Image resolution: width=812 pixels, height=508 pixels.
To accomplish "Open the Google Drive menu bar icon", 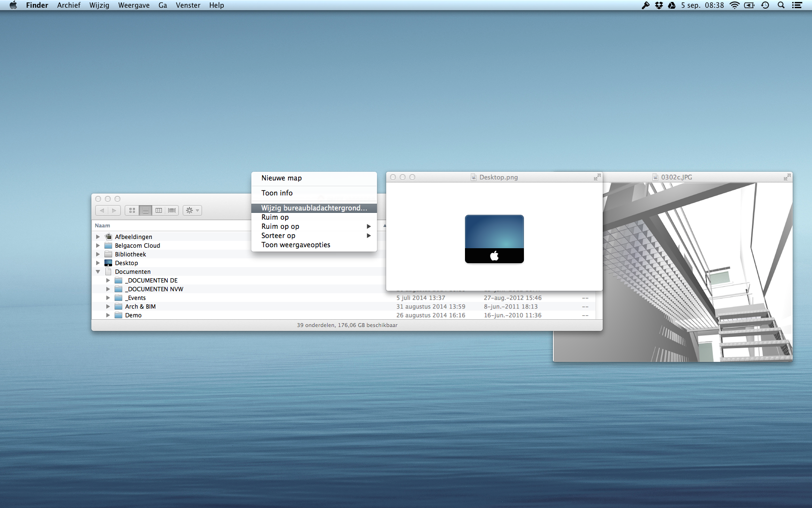I will pos(672,5).
